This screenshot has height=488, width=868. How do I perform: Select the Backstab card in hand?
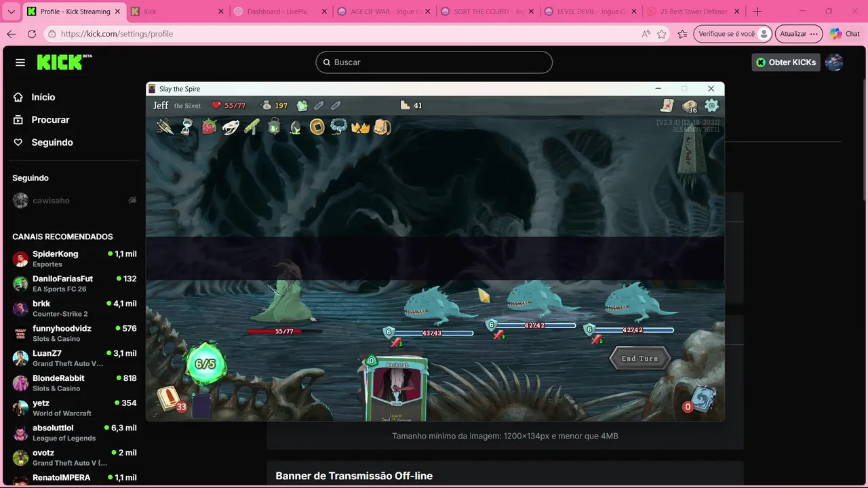pos(396,388)
